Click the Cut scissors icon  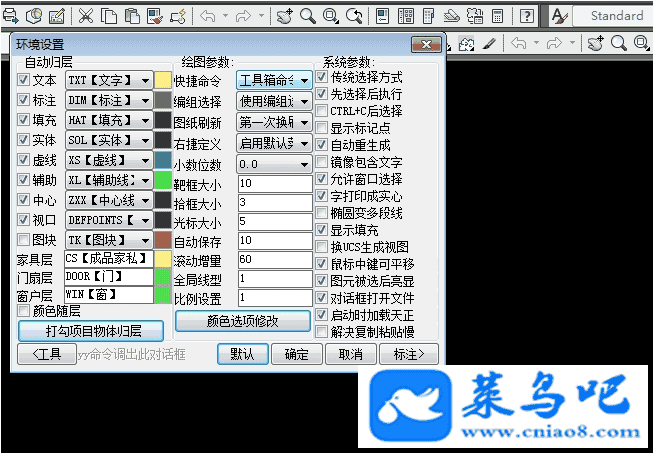(x=85, y=16)
